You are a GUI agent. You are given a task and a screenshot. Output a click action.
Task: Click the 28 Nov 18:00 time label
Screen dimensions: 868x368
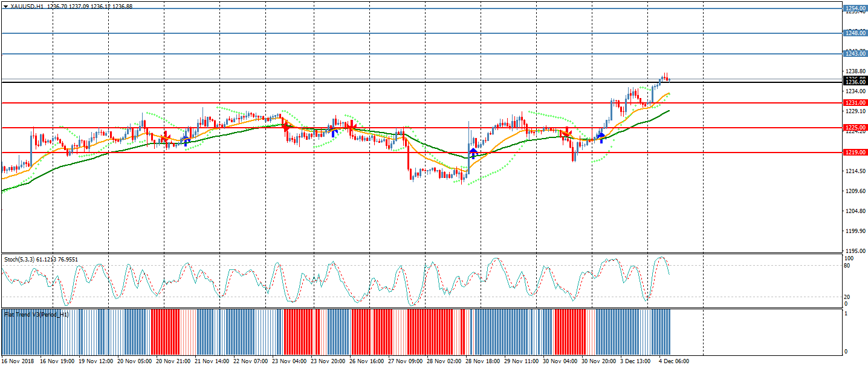coord(481,361)
